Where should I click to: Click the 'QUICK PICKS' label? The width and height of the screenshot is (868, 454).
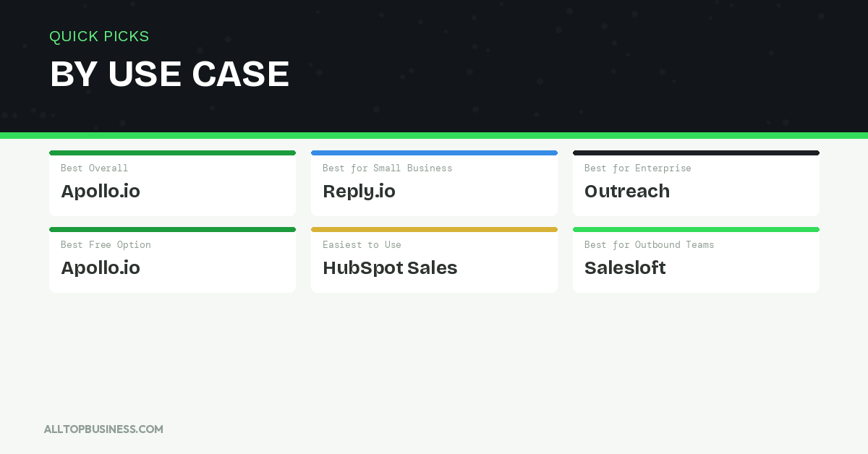click(99, 36)
